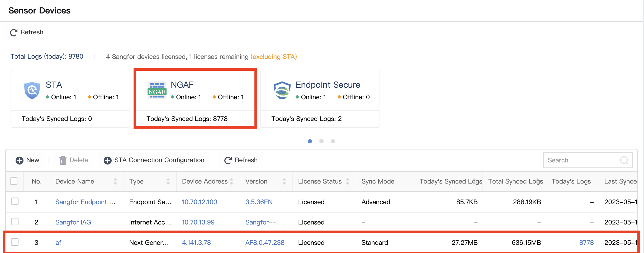Toggle the select-all header checkbox
The height and width of the screenshot is (253, 644).
14,181
